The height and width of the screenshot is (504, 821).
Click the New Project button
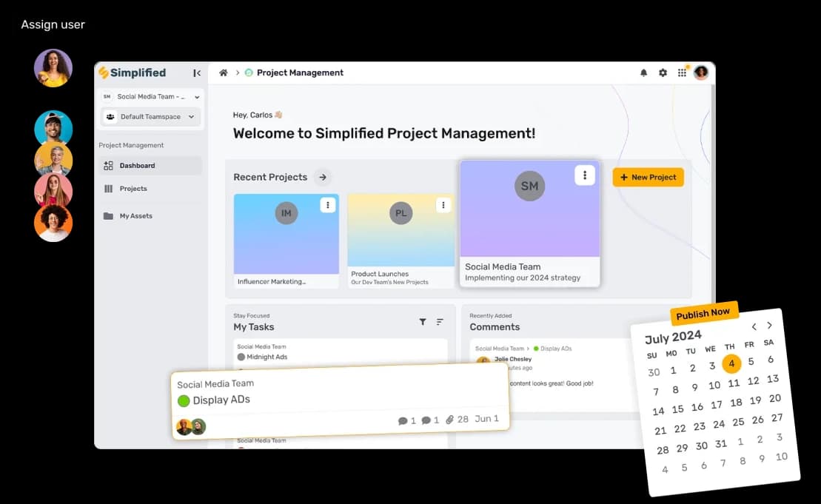[x=649, y=178]
